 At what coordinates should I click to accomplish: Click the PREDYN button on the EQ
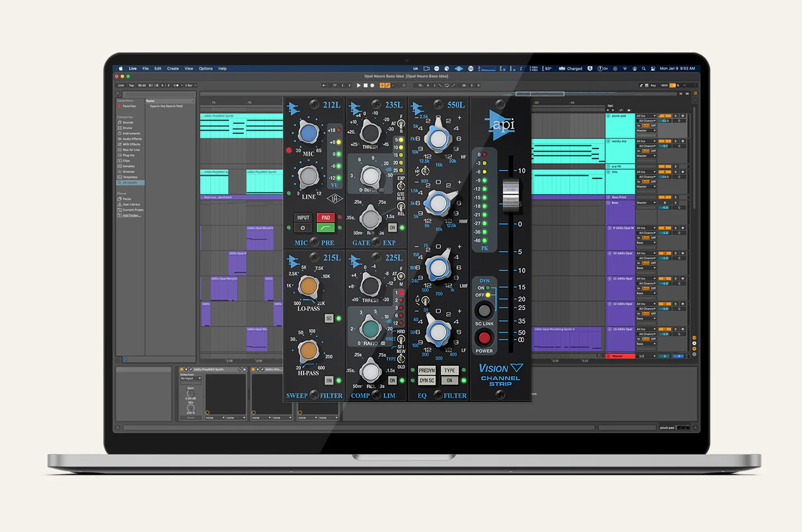coord(427,370)
